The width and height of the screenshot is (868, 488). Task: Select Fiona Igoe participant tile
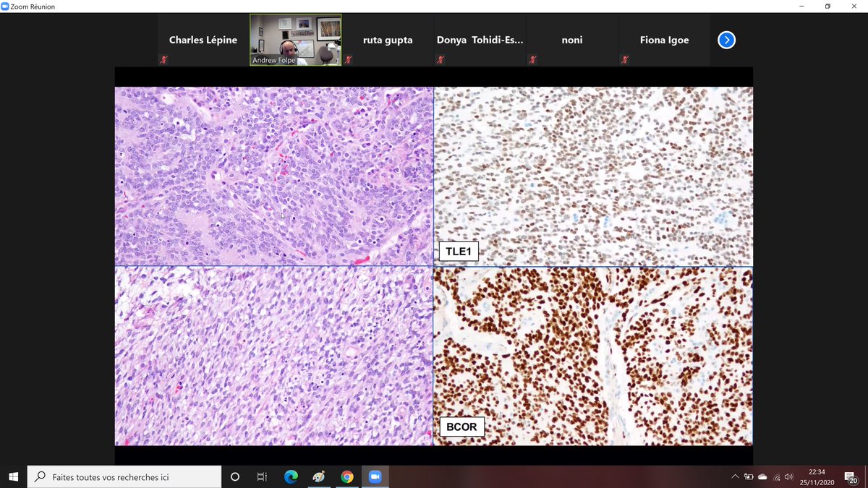coord(664,40)
